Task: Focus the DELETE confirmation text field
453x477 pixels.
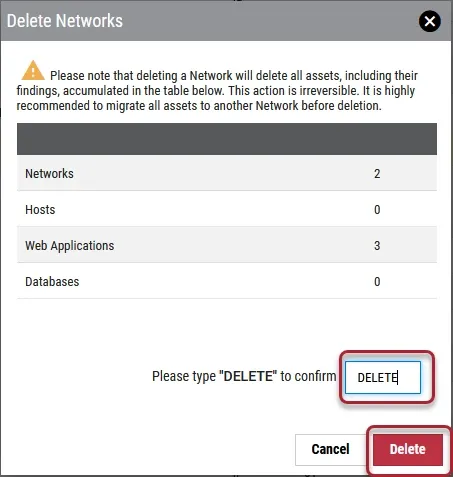Action: (x=383, y=377)
